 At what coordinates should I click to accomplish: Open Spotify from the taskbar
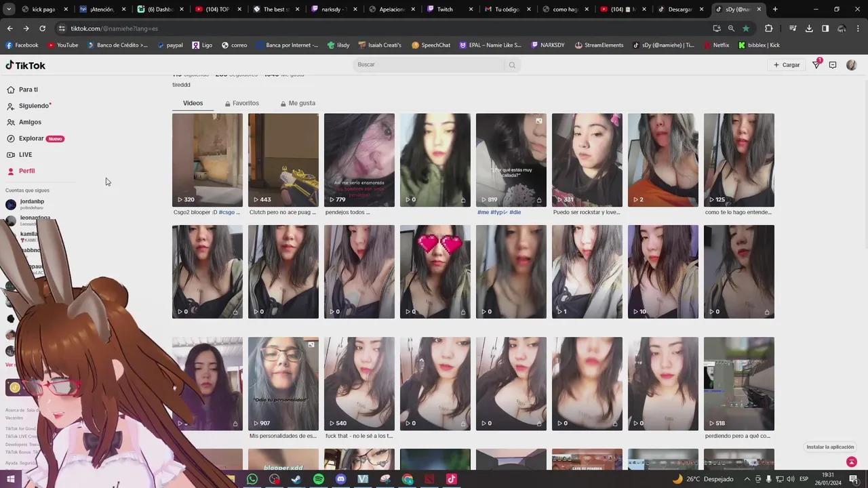click(x=318, y=479)
